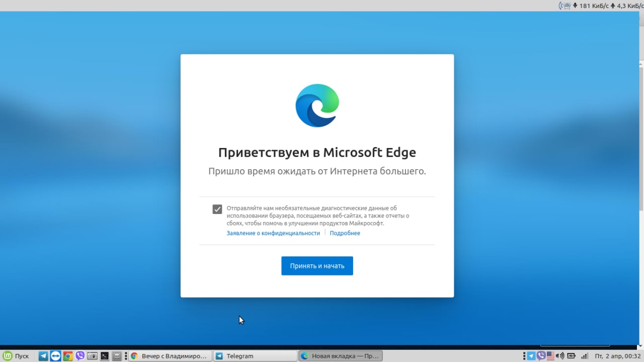The width and height of the screenshot is (644, 362).
Task: Click Пришло время ожидать от Интернета большего text
Action: coord(317,171)
